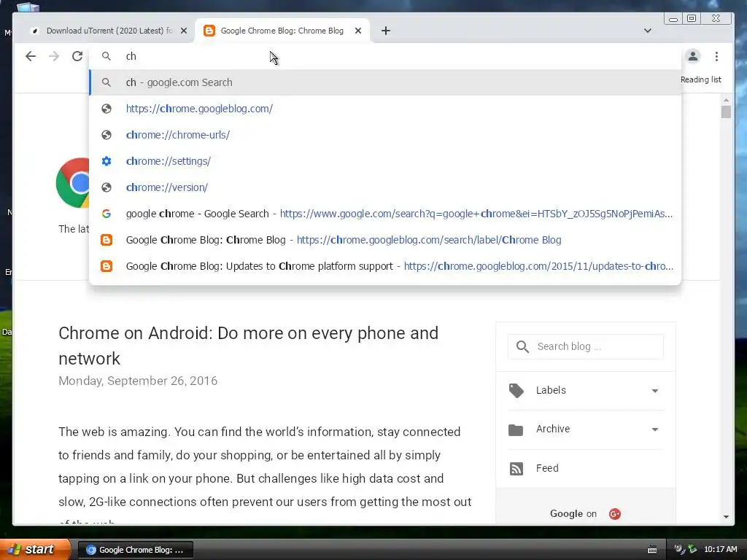Choose https://chrome.googleblog.com/ suggestion
Image resolution: width=747 pixels, height=560 pixels.
[385, 109]
